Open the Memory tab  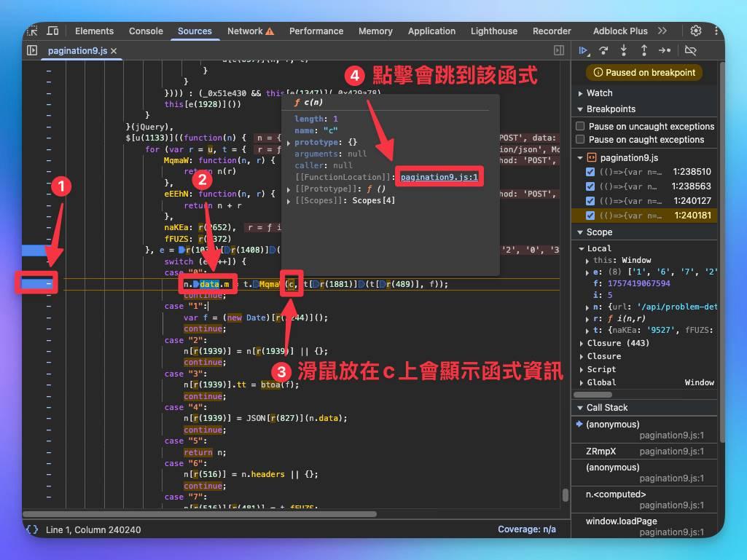point(375,31)
